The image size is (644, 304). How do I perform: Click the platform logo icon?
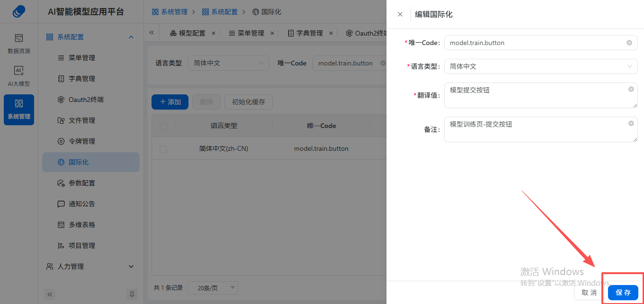pyautogui.click(x=19, y=11)
